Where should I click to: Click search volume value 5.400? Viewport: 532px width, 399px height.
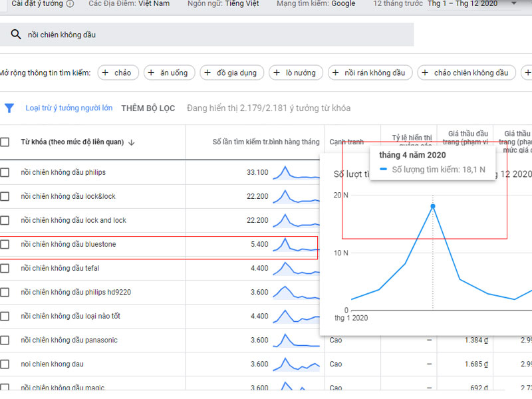pyautogui.click(x=259, y=244)
